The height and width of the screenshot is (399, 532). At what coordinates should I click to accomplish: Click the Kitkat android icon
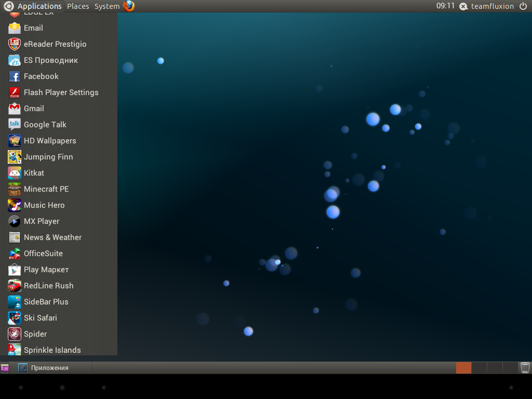click(x=14, y=173)
